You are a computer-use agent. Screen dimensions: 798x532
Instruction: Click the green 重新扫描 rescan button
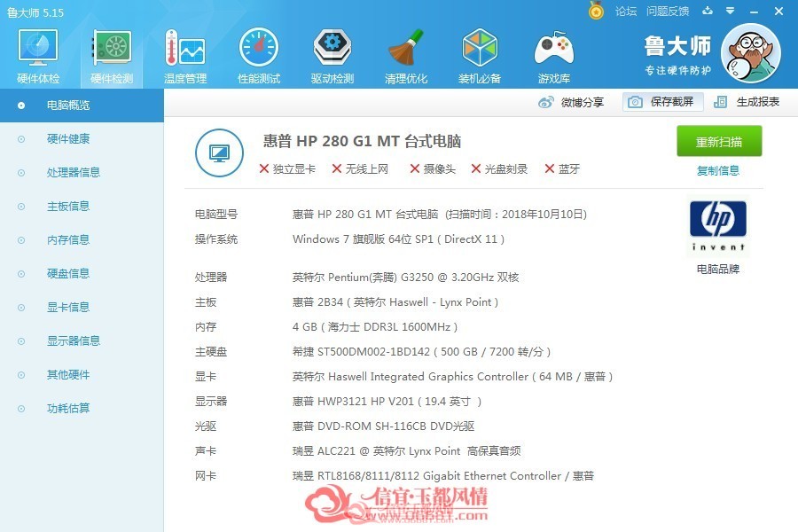tap(719, 141)
